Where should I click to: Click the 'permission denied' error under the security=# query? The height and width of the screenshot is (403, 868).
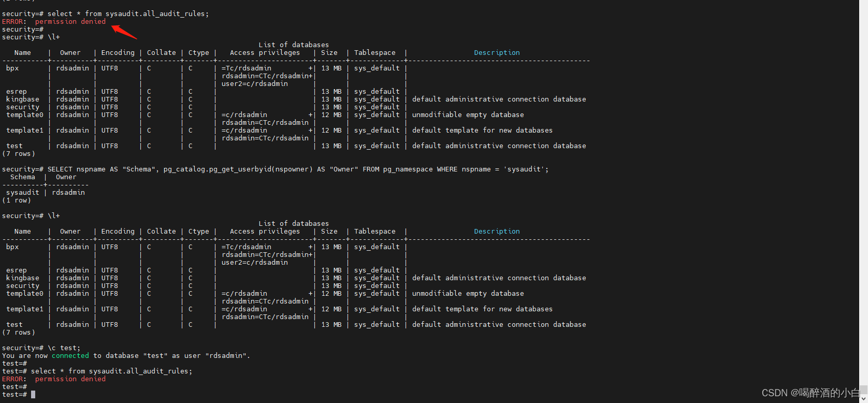[70, 22]
